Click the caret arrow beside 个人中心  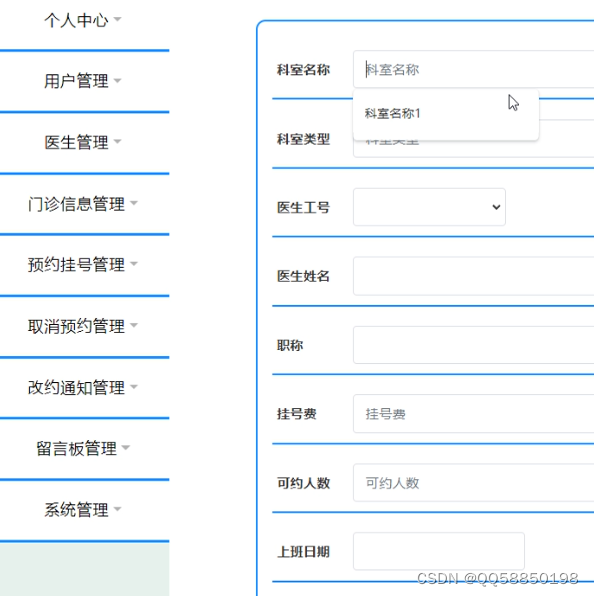point(117,19)
